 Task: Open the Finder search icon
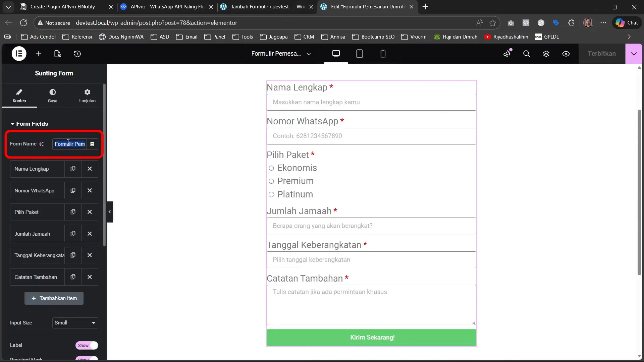527,54
